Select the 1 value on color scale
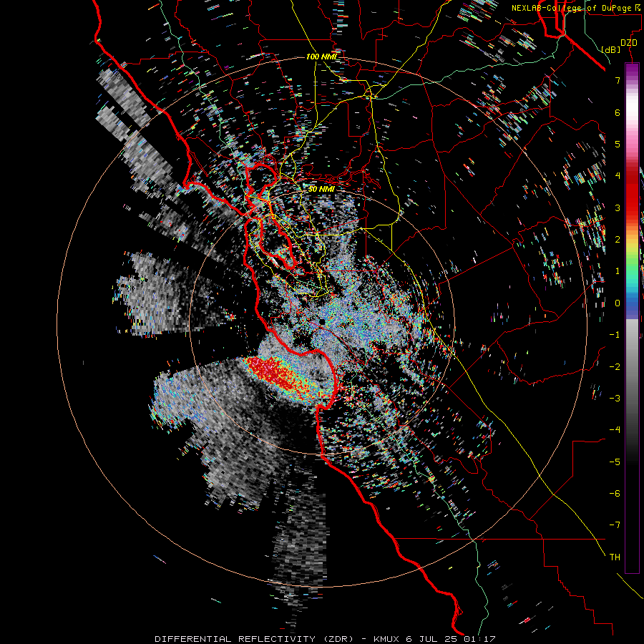 pos(618,271)
